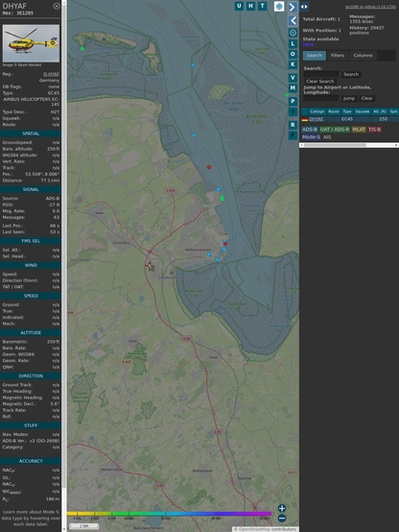Click the left chevron sidebar arrow

(x=293, y=21)
